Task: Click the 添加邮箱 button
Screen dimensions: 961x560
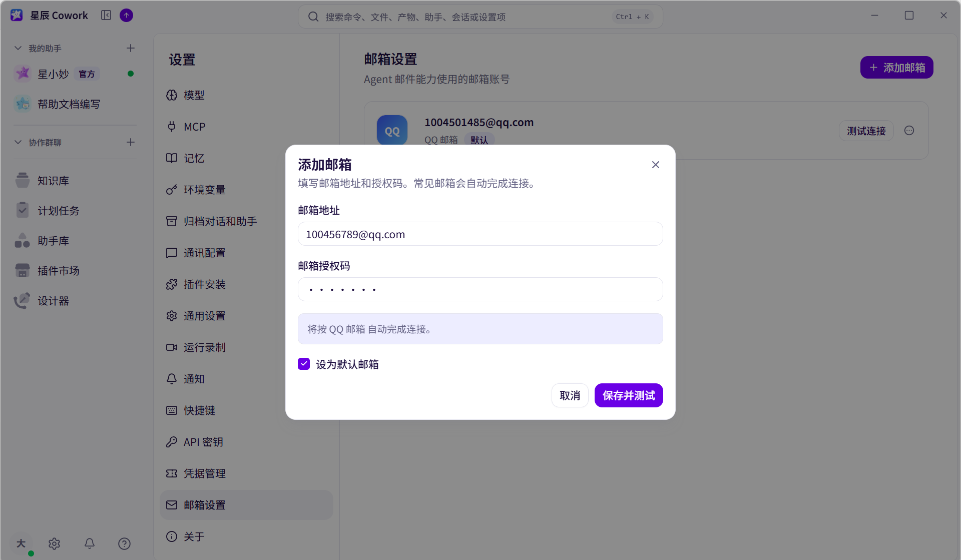Action: (896, 67)
